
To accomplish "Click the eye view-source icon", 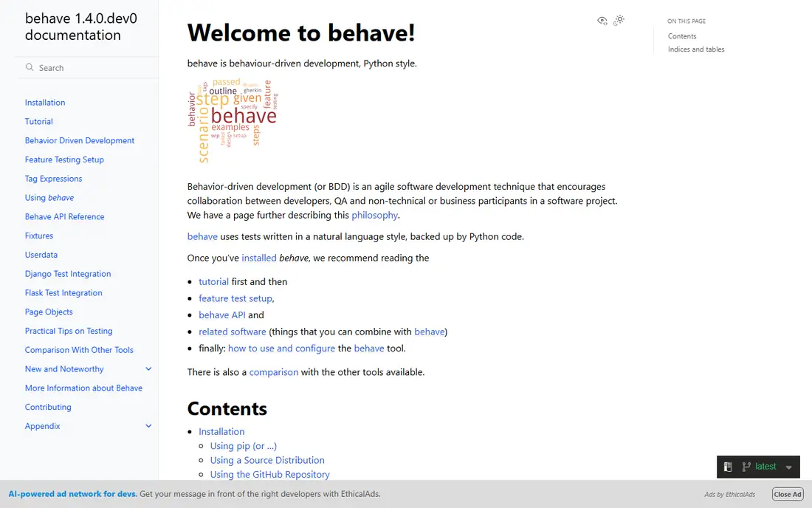I will (602, 21).
